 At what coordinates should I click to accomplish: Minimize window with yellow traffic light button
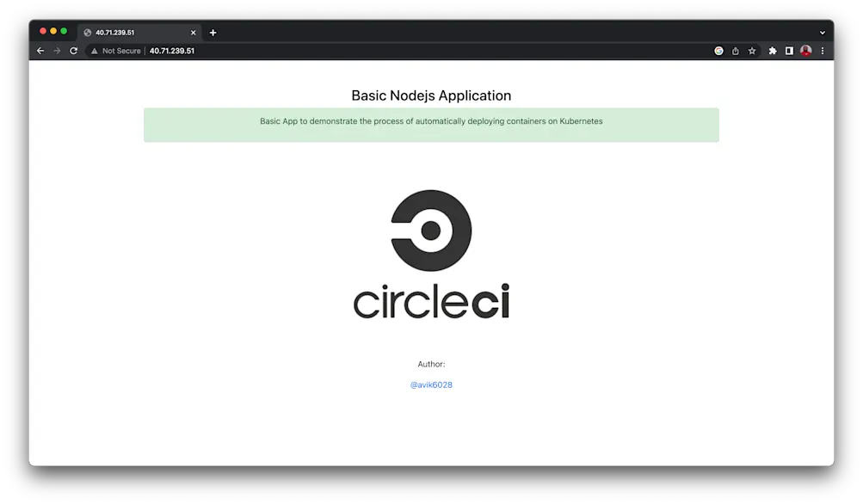[x=53, y=31]
